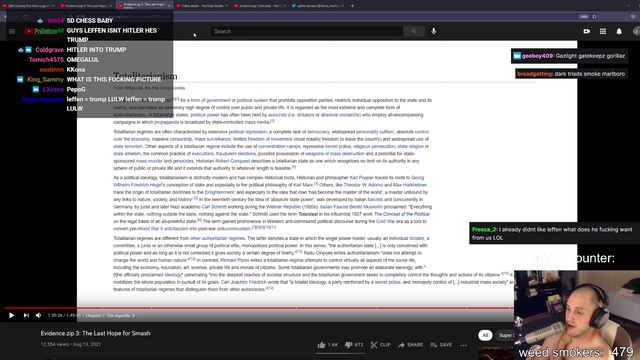The width and height of the screenshot is (640, 360).
Task: Click the 'Robert Conquest' link
Action: coord(232,161)
